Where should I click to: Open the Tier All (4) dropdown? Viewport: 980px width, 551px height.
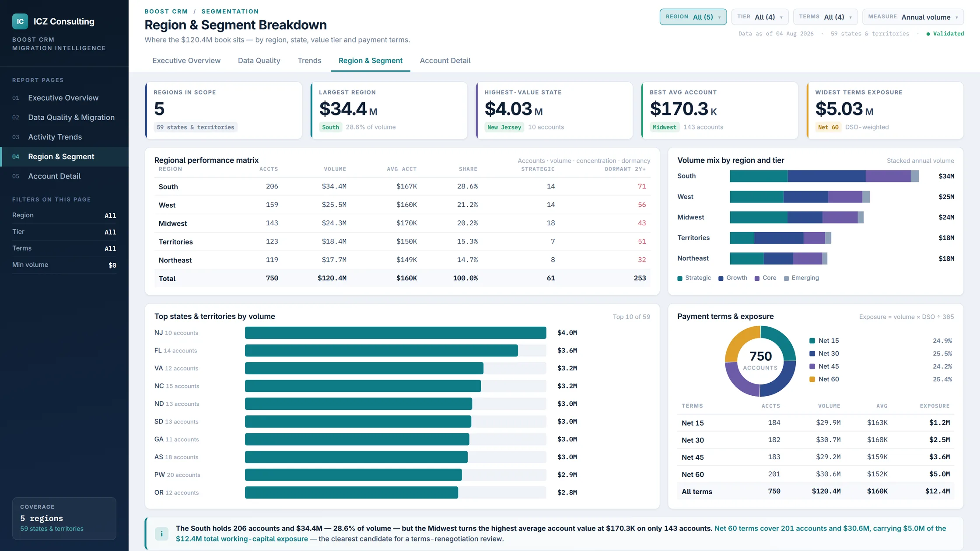760,17
